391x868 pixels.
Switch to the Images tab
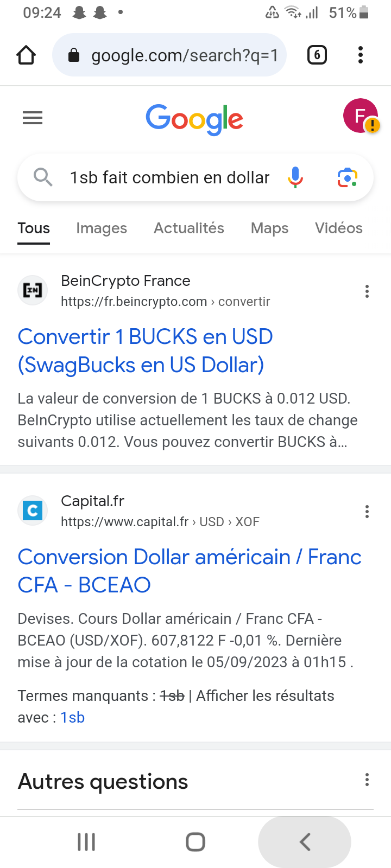click(102, 228)
